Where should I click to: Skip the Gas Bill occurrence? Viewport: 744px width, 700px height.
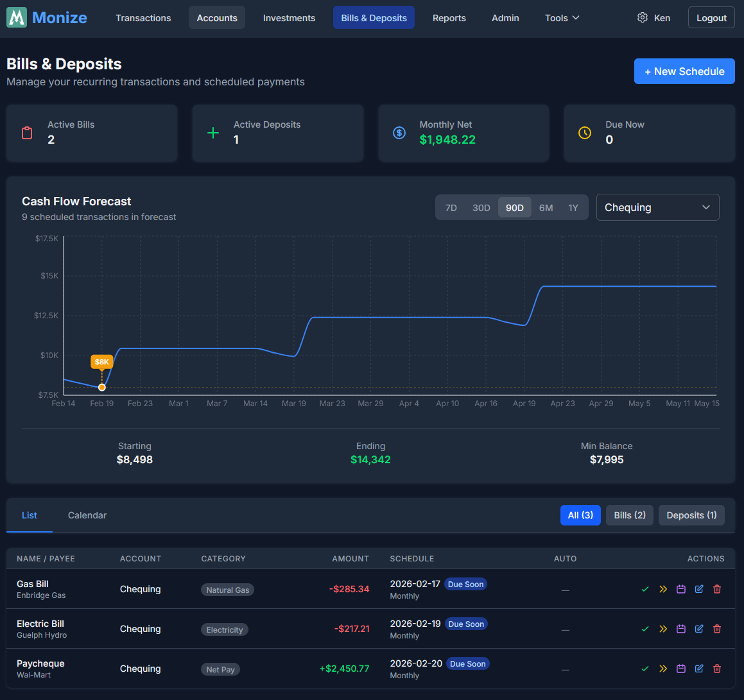663,589
